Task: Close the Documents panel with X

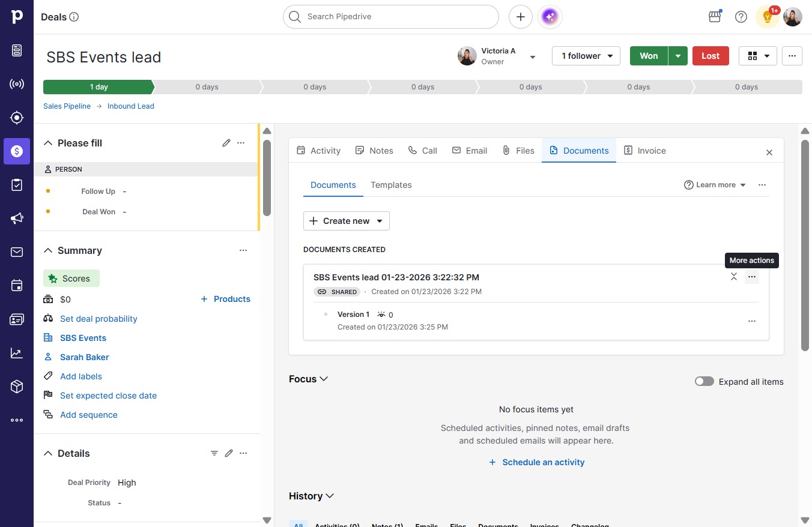Action: (x=769, y=152)
